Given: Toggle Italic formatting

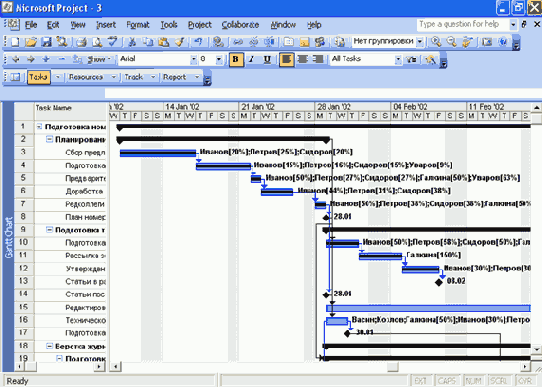Looking at the screenshot, I should tap(252, 59).
